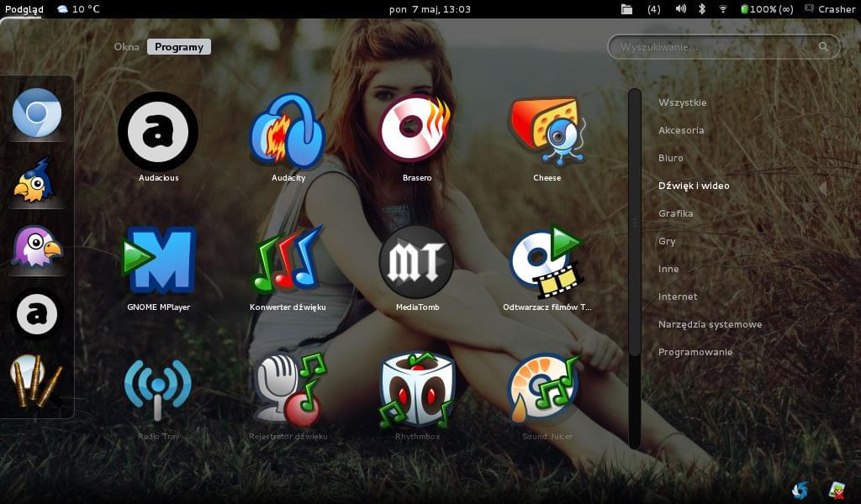Open the Grafika category

coord(675,213)
